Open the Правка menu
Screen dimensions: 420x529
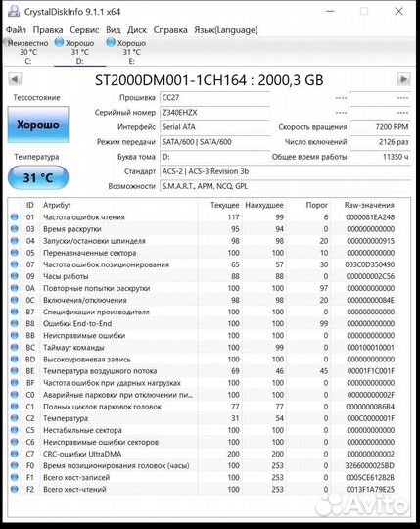point(48,30)
